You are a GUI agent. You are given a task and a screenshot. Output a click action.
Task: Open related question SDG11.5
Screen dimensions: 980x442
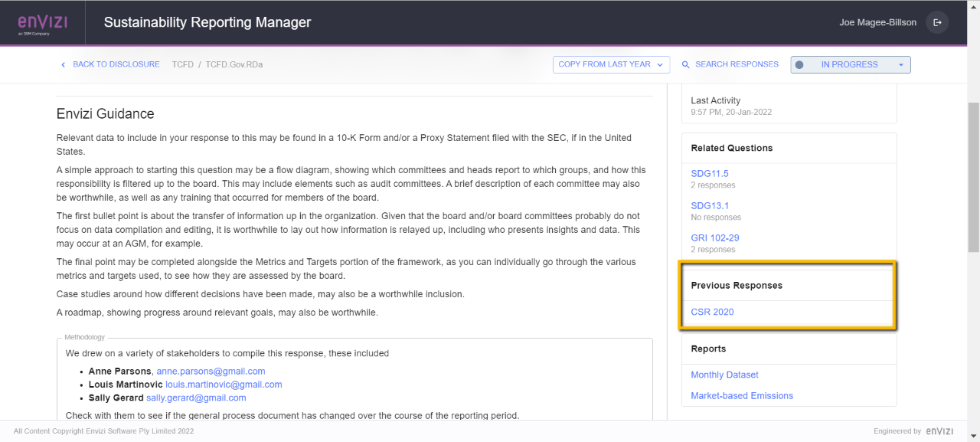coord(710,174)
